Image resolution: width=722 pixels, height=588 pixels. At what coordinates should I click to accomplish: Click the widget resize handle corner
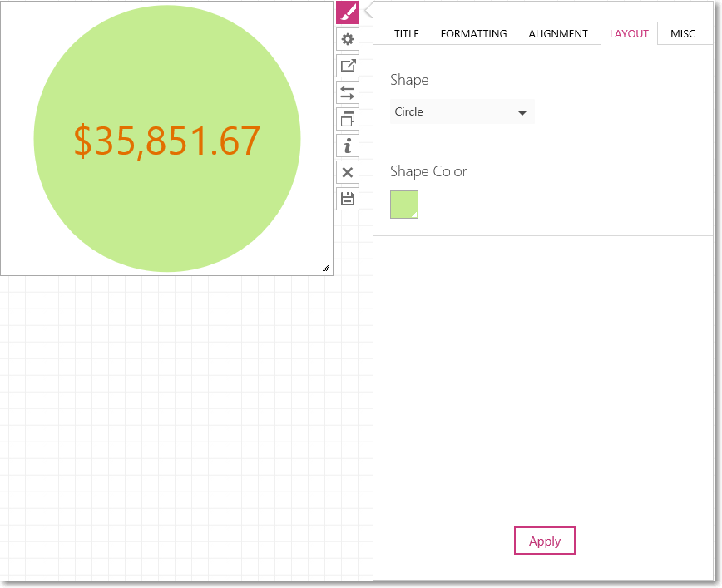tap(325, 269)
